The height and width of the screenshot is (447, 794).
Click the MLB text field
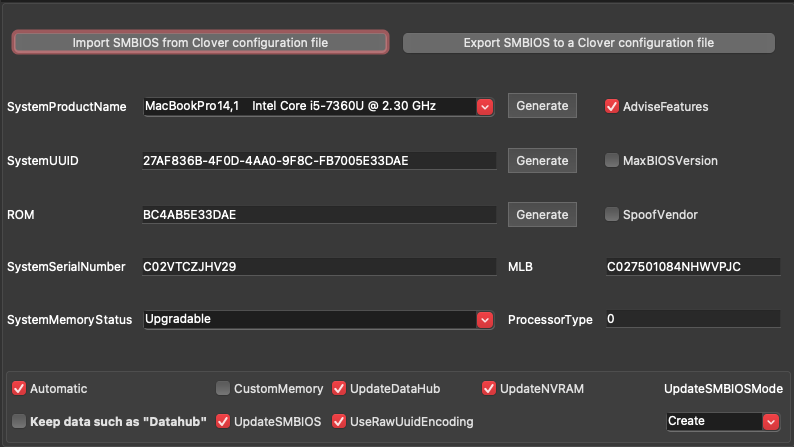[691, 266]
